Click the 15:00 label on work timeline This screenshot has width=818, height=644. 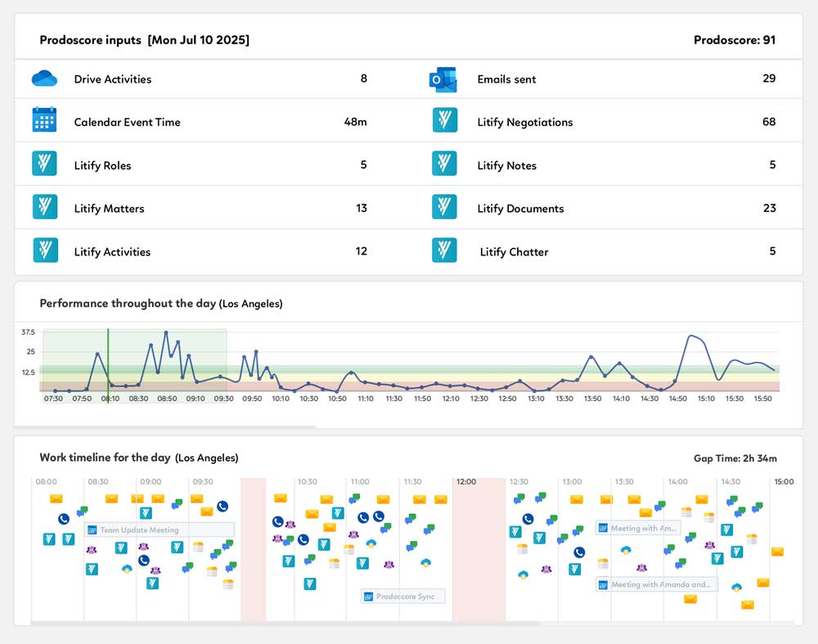pyautogui.click(x=784, y=482)
